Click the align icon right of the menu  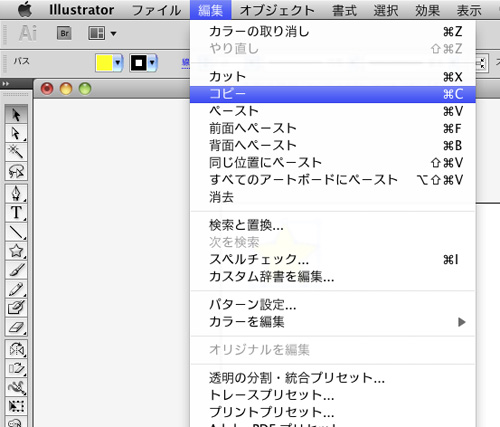click(x=481, y=63)
